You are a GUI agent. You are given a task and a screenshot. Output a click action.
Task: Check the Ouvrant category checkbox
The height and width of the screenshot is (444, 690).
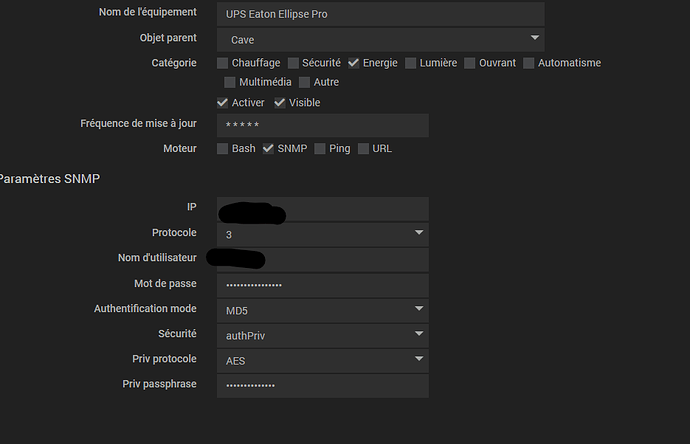[x=470, y=63]
